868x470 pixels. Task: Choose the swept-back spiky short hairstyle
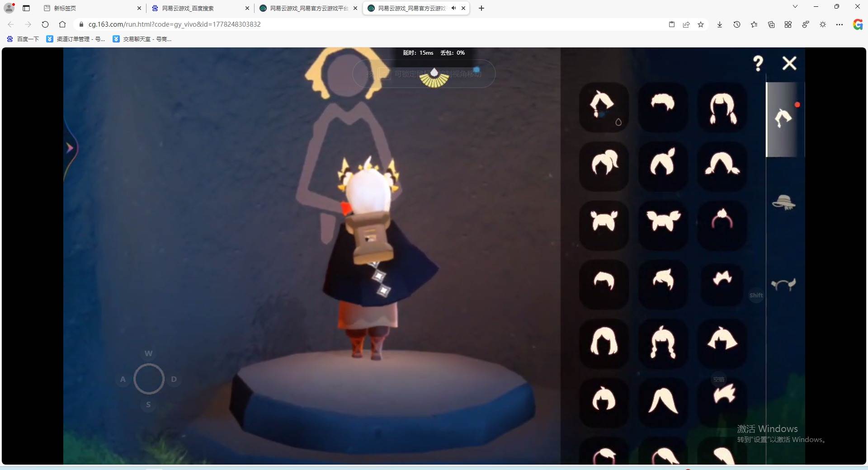tap(663, 284)
